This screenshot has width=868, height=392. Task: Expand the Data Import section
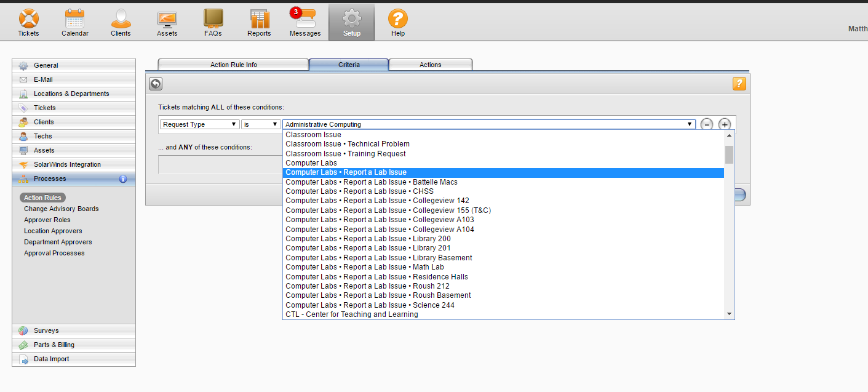pyautogui.click(x=74, y=359)
